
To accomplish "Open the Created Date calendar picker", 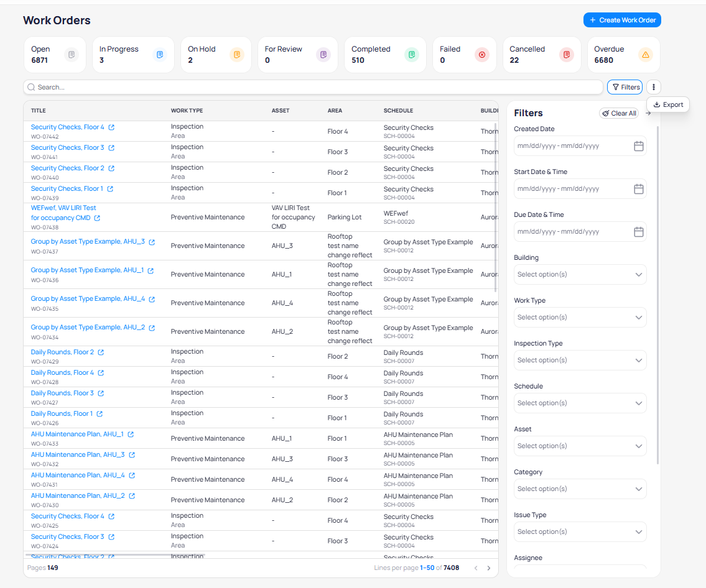I will click(x=638, y=146).
